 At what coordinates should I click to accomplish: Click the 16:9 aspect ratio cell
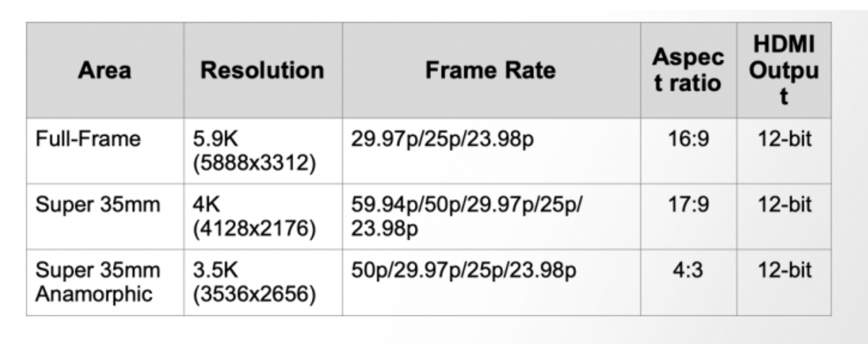click(x=688, y=139)
